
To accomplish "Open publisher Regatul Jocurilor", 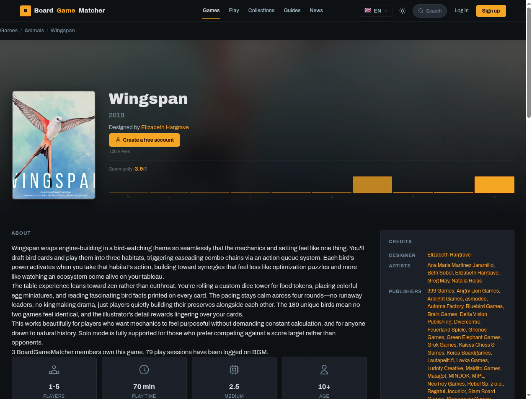I will [447, 391].
